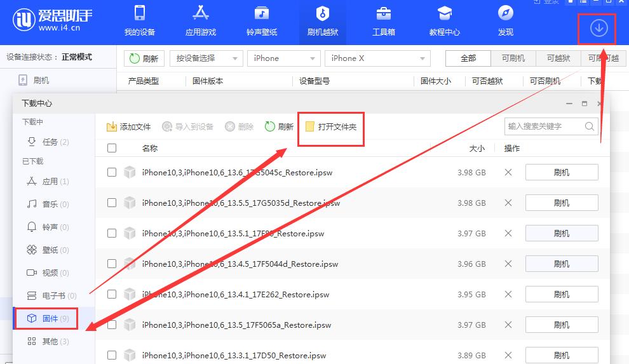Open the My Device (我的设备) tab
The height and width of the screenshot is (364, 629).
pos(140,21)
